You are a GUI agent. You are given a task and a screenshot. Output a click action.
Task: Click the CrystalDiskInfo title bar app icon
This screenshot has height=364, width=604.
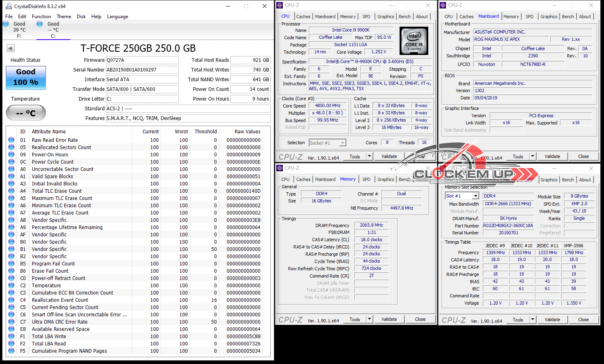[8, 6]
